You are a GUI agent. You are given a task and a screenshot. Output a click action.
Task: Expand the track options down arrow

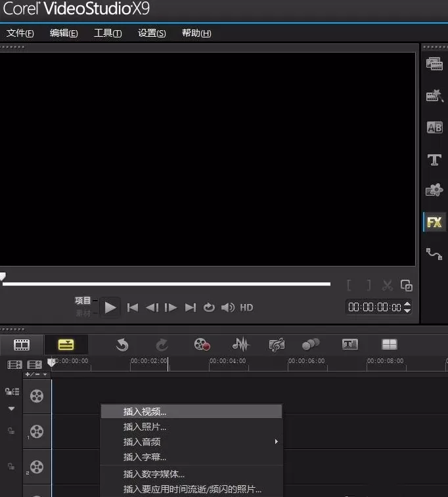pyautogui.click(x=11, y=408)
